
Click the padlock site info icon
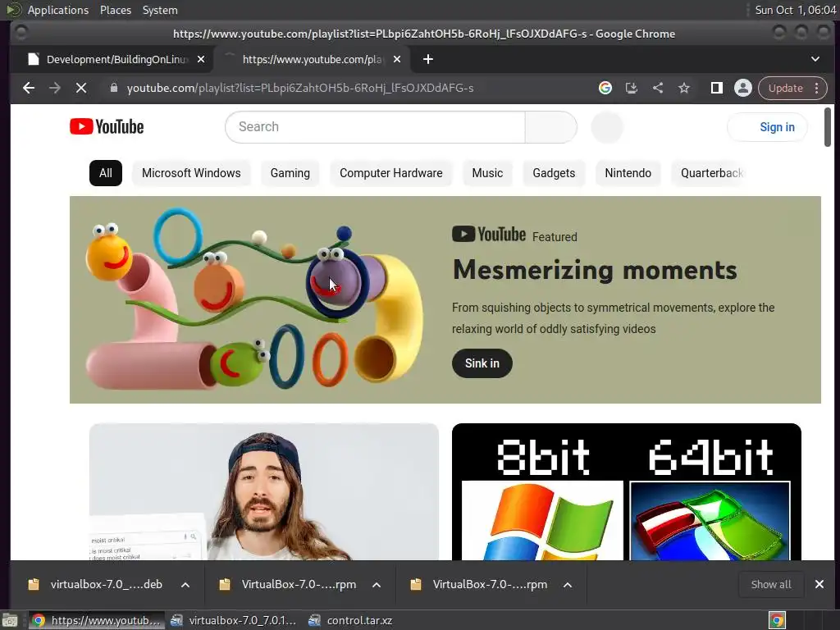(x=113, y=88)
